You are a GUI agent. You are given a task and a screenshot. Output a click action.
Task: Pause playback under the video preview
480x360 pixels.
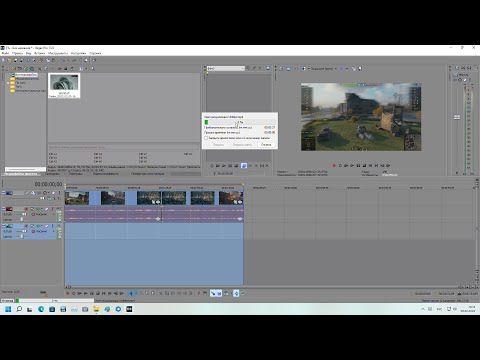pos(358,166)
